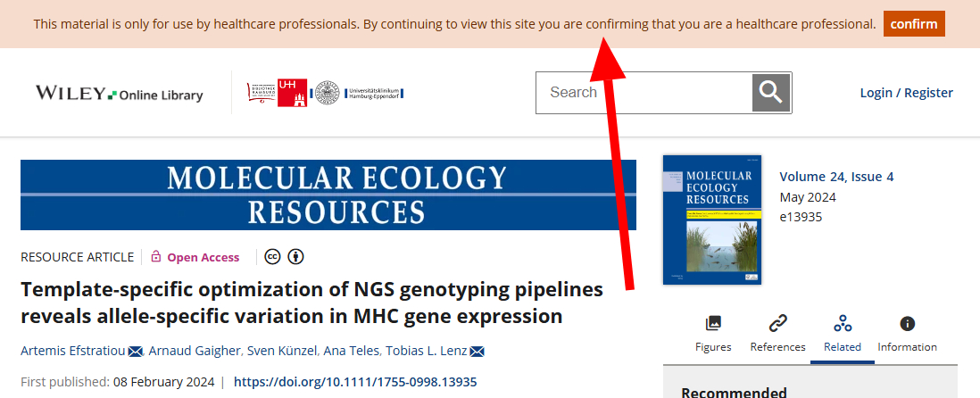
Task: Click the Creative Commons license icon
Action: 272,257
